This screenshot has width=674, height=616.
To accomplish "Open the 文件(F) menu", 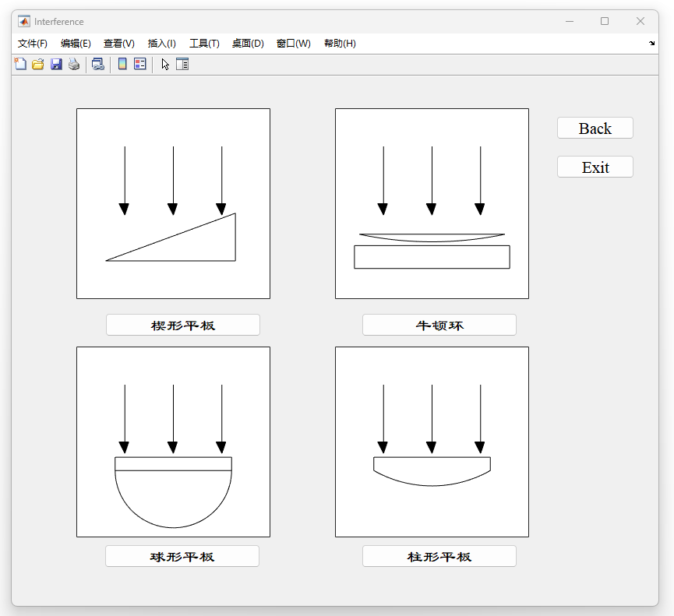I will pos(33,44).
